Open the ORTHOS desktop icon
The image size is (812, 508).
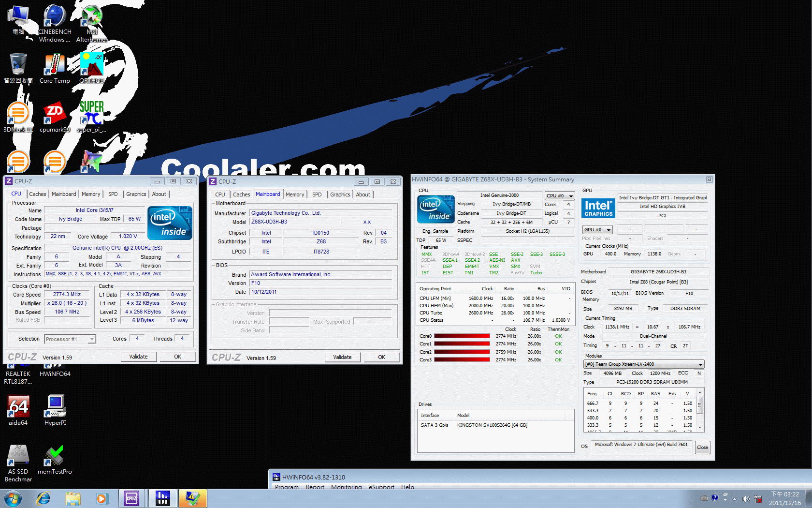pos(91,68)
